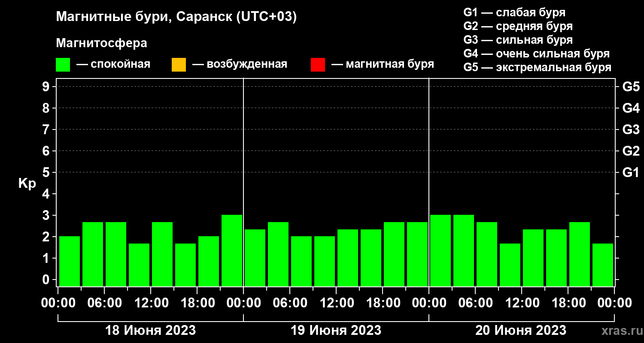Viewport: 644px width, 343px height.
Task: Click the 00:00–03:00 bar on 20 June
Action: tap(440, 250)
